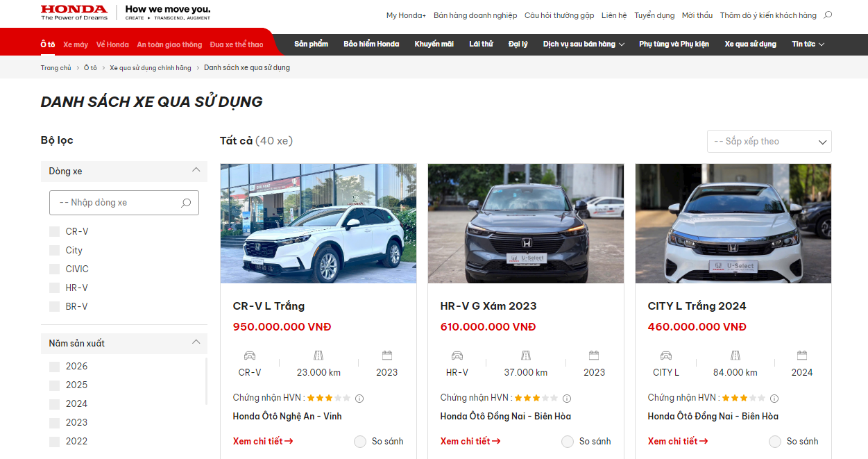Open the CITY L Trắng 2024 car photo

pyautogui.click(x=733, y=224)
